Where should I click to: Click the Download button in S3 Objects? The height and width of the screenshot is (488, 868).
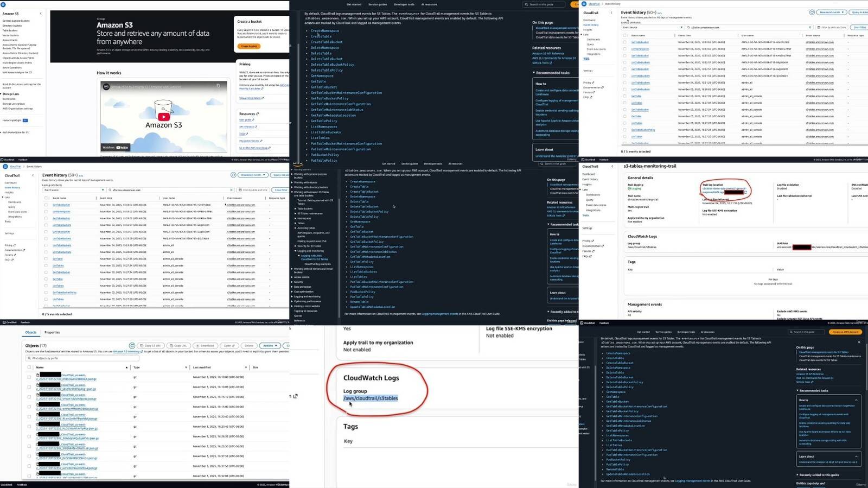pos(206,345)
